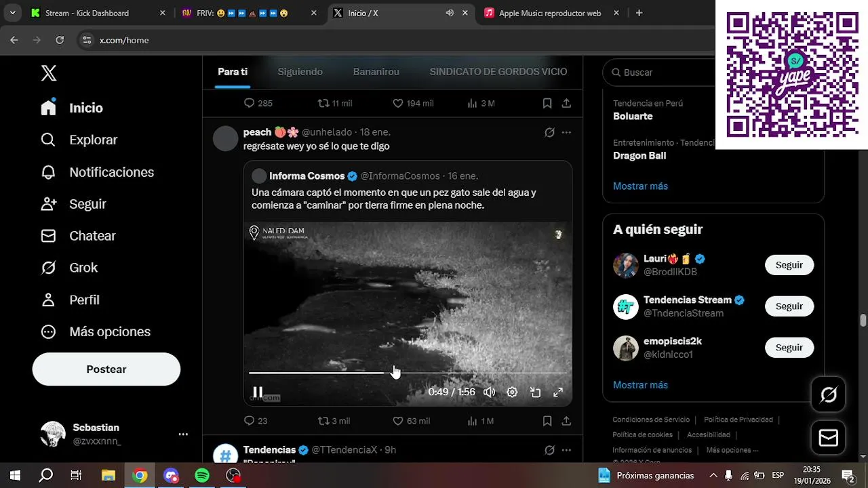The image size is (868, 488).
Task: Like the post with 194 mil likes
Action: pos(413,103)
